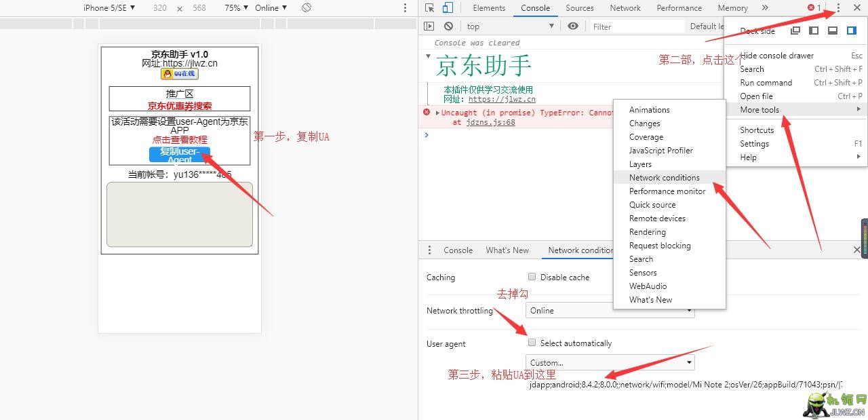Enable the Disable cache checkbox
Image resolution: width=868 pixels, height=420 pixels.
532,277
